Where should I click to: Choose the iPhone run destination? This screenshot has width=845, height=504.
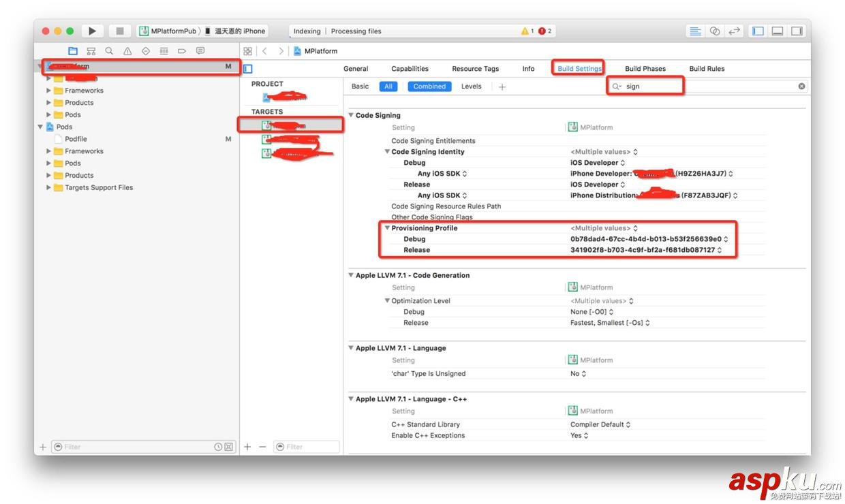pyautogui.click(x=235, y=31)
